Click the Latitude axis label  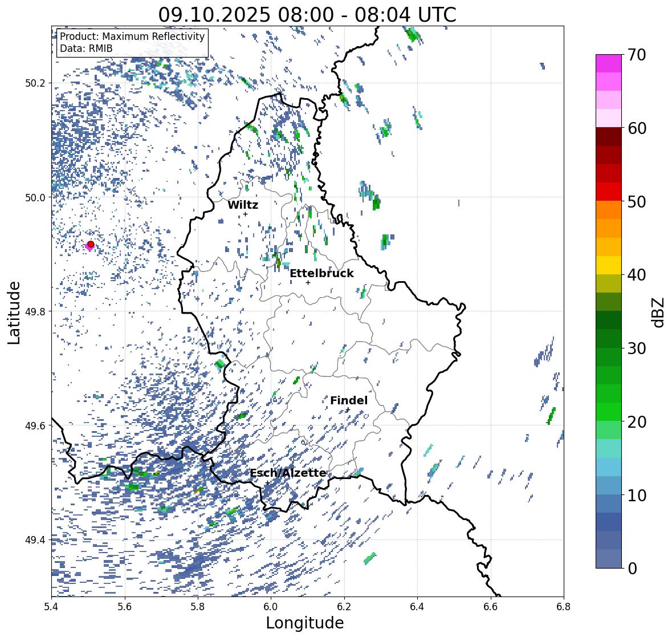pos(14,313)
